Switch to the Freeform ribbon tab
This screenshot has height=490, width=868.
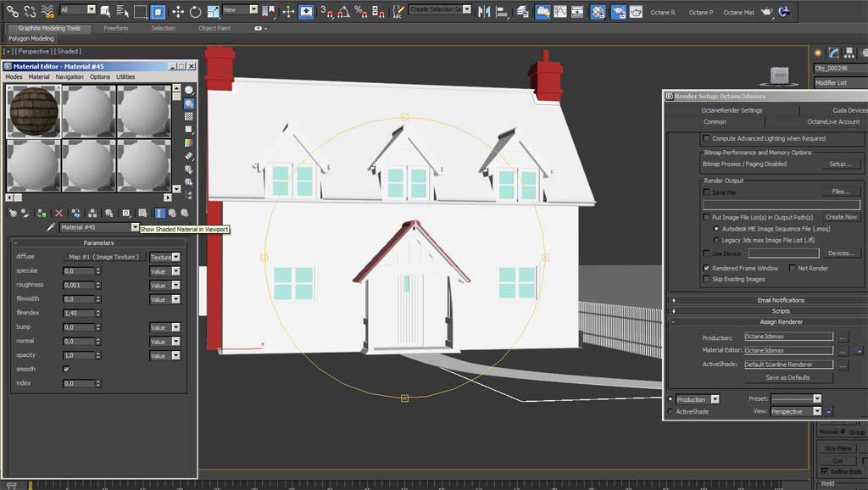point(115,28)
